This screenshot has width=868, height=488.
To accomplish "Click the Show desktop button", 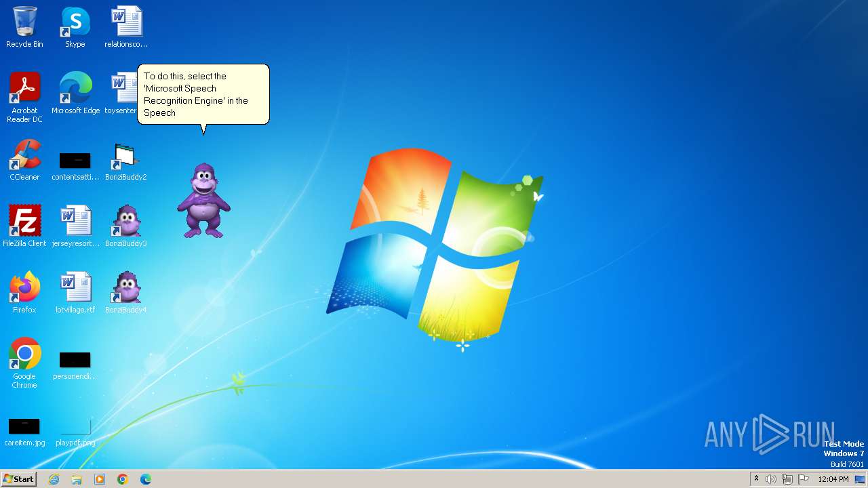I will [x=860, y=479].
